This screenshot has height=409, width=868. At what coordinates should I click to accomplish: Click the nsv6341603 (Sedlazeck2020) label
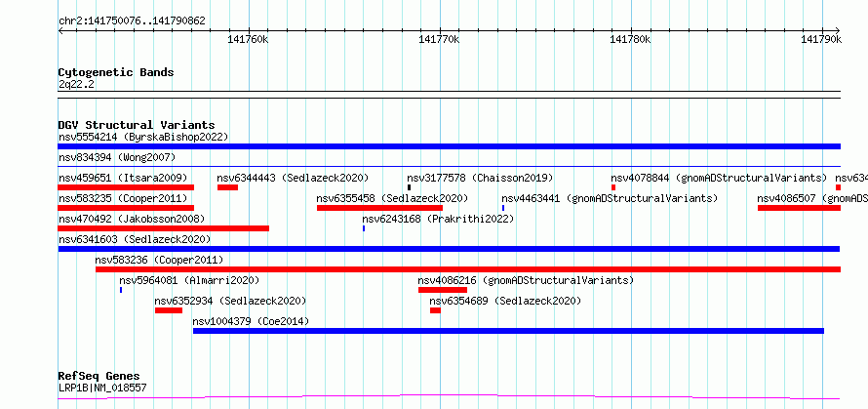[x=135, y=239]
